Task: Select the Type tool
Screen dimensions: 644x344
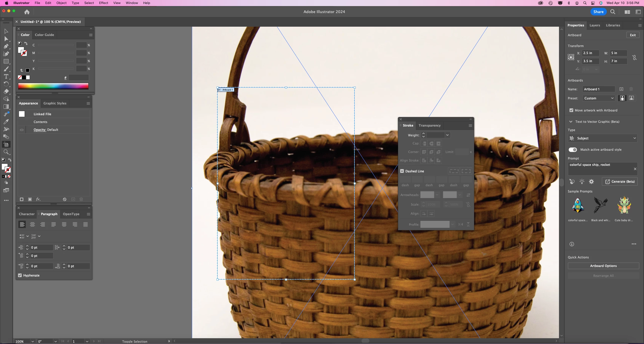Action: (x=6, y=77)
